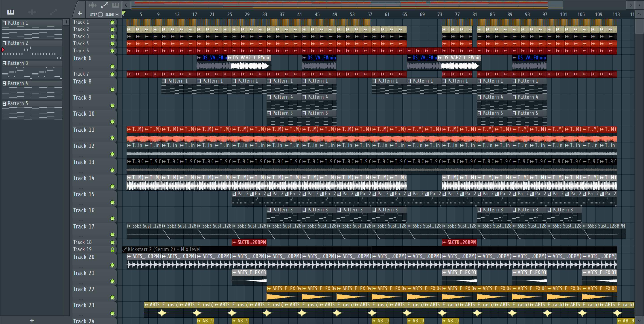Select Pattern 3 in the picker list
The height and width of the screenshot is (324, 644).
tap(32, 70)
